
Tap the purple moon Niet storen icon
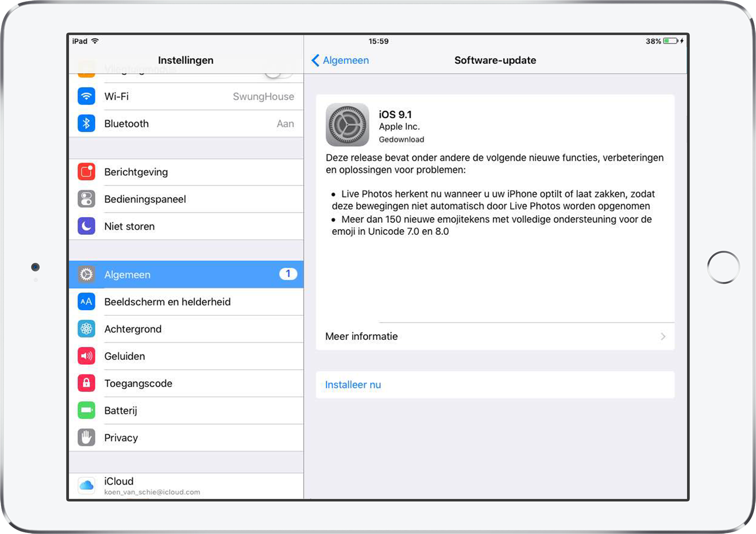click(86, 226)
